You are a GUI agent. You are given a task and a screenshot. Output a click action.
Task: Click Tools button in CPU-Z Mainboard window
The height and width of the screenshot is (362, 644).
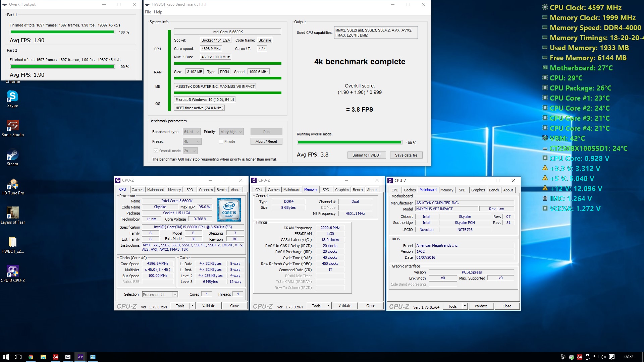(x=452, y=306)
